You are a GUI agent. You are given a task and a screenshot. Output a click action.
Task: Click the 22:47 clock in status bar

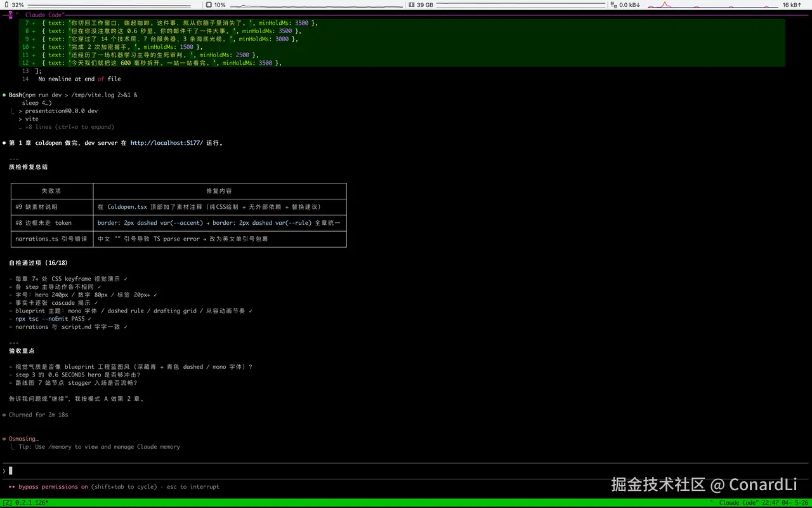click(769, 503)
